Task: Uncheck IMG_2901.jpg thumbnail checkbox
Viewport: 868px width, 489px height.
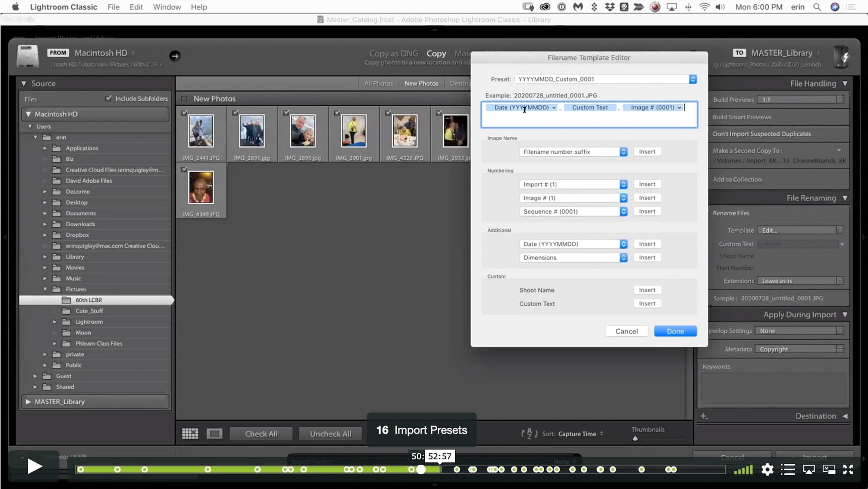Action: (x=337, y=112)
